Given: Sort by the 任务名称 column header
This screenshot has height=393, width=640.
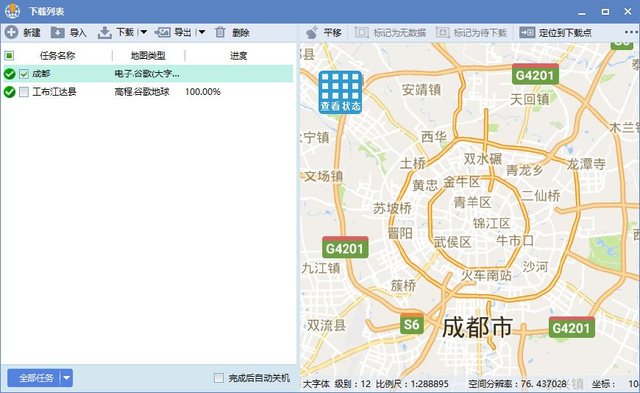Looking at the screenshot, I should pos(58,56).
